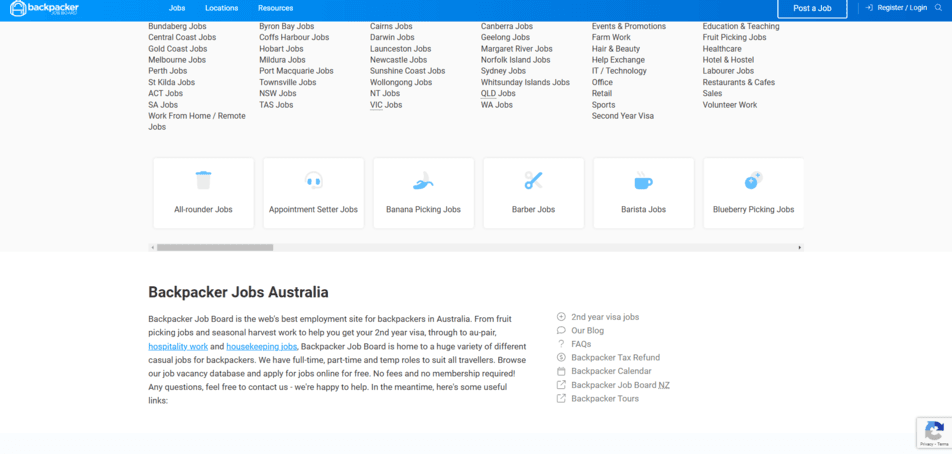The image size is (952, 454).
Task: Open the Locations menu
Action: click(222, 8)
